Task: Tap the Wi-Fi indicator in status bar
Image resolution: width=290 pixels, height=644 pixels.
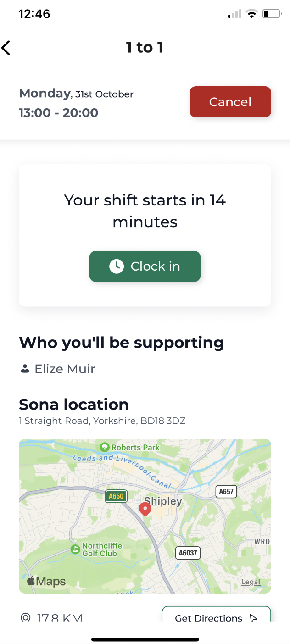Action: tap(251, 14)
